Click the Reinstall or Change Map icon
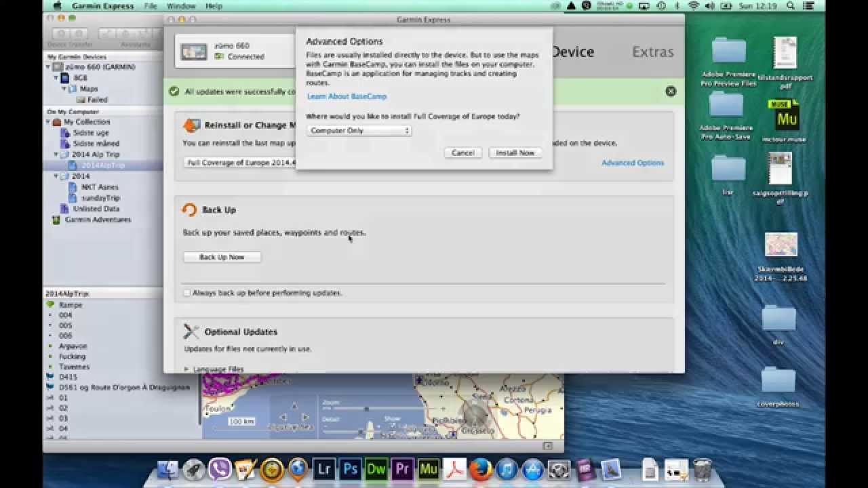 (x=191, y=125)
